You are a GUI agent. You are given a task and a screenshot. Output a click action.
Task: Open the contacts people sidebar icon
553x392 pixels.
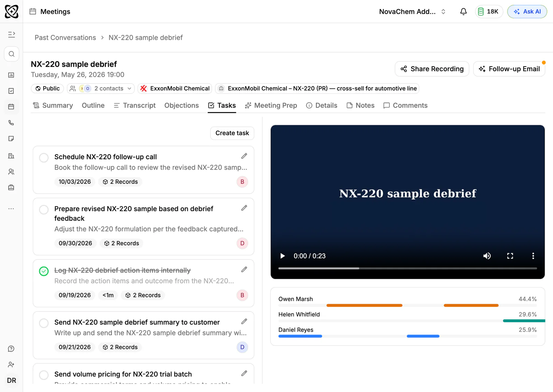[x=11, y=172]
